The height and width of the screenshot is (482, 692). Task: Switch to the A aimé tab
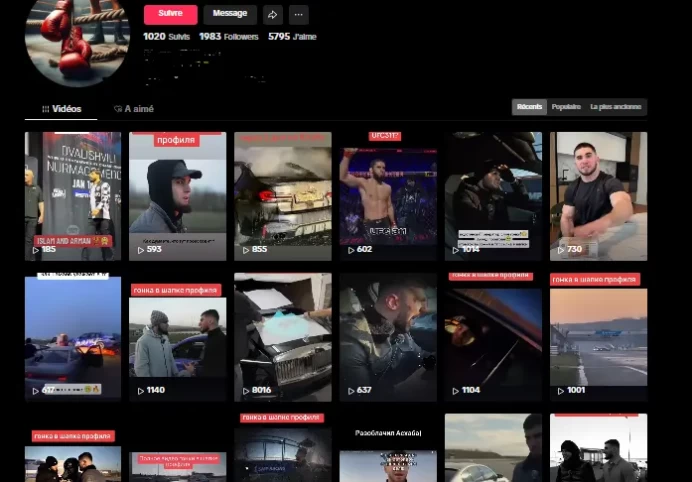point(134,109)
